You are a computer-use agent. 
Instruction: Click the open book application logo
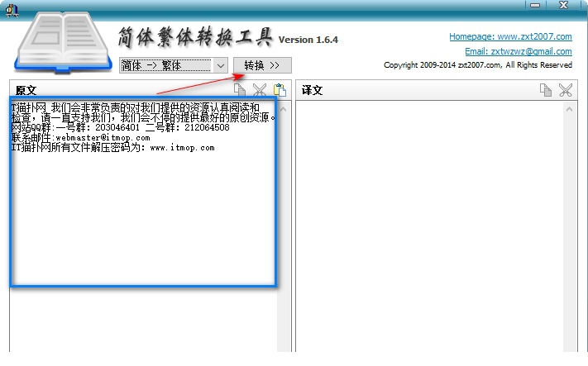tap(63, 41)
